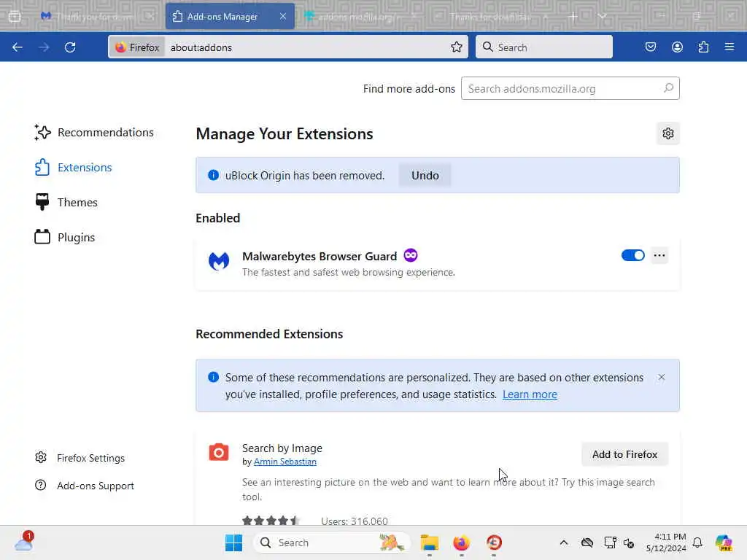This screenshot has width=747, height=560.
Task: Click the forward navigation arrow
Action: coord(44,47)
